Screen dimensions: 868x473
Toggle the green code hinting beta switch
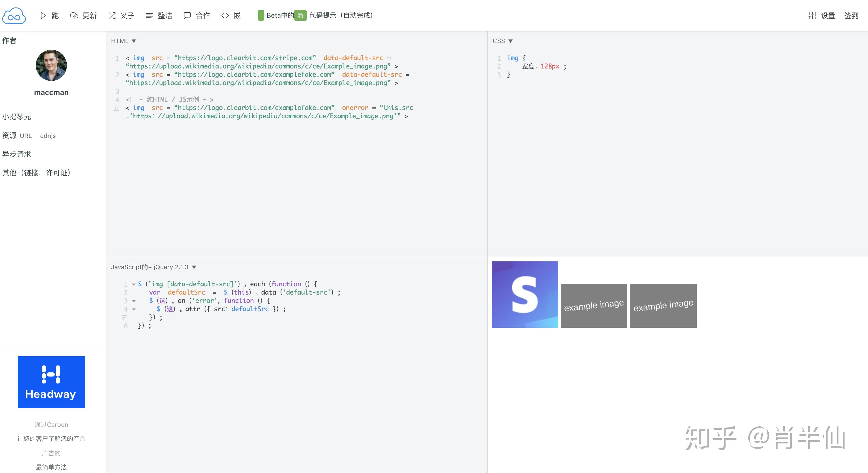click(261, 16)
